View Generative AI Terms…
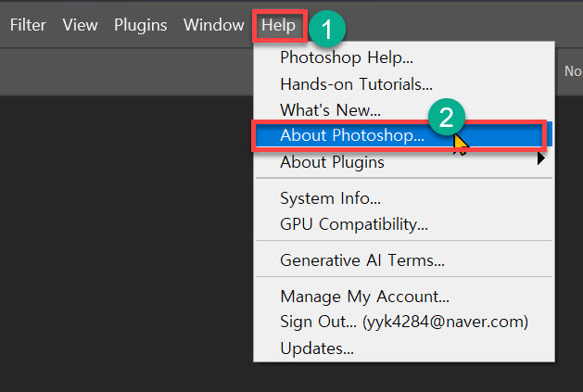The height and width of the screenshot is (392, 583). (x=362, y=260)
